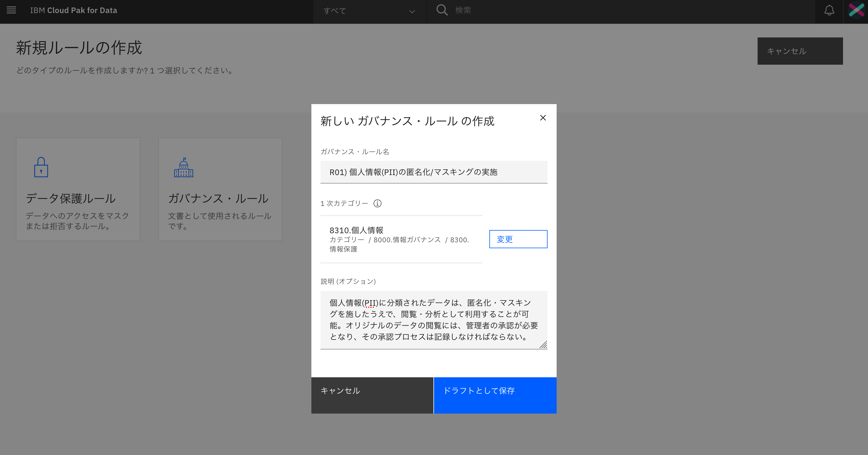The height and width of the screenshot is (455, 868).
Task: Click the governance rule name field
Action: [x=434, y=172]
